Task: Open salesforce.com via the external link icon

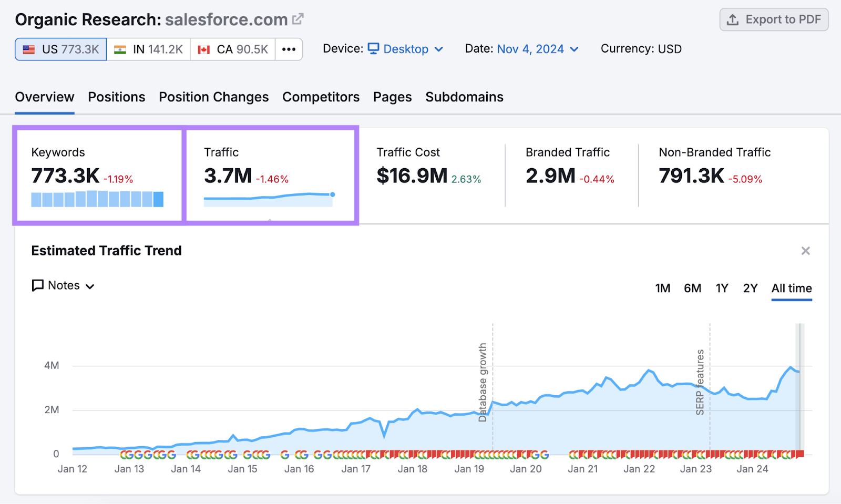Action: pos(298,19)
